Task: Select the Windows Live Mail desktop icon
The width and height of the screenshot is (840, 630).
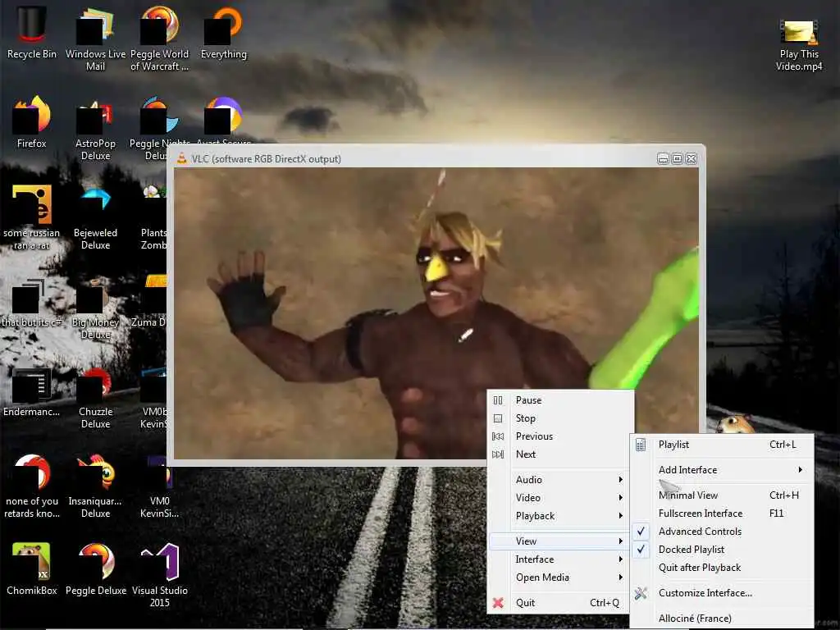Action: coord(95,39)
